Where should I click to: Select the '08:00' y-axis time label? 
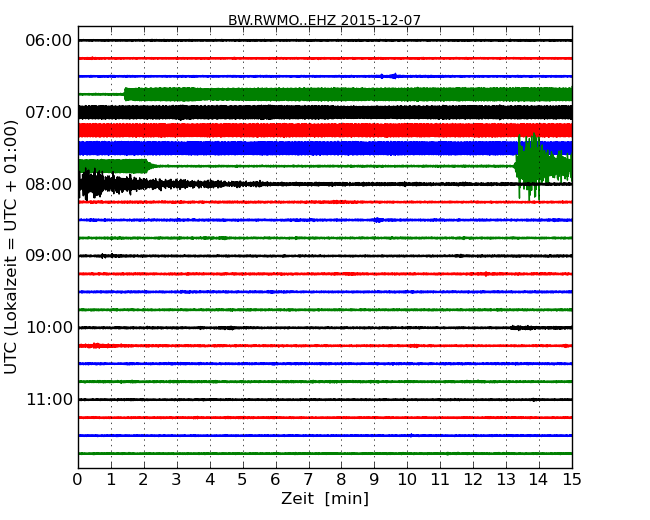[49, 184]
